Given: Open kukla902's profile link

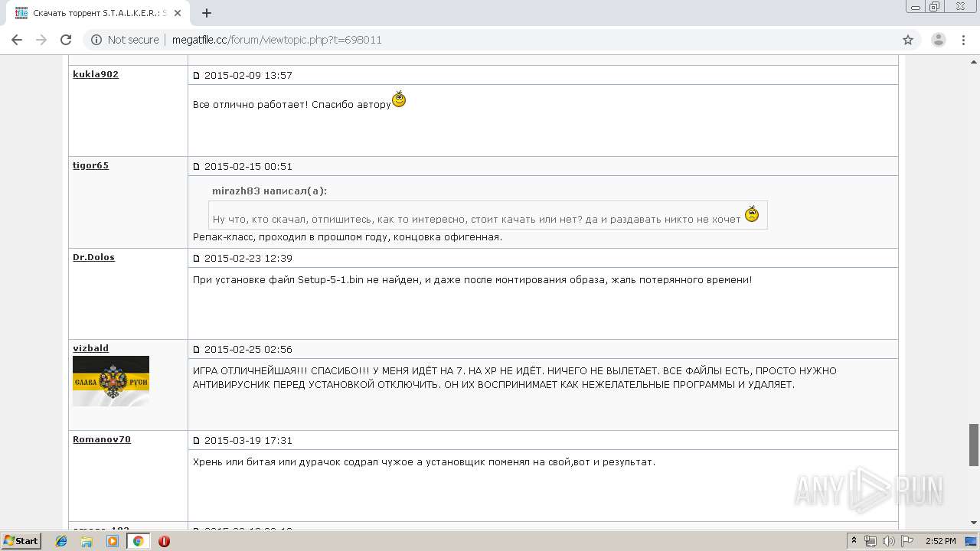Looking at the screenshot, I should click(x=96, y=74).
